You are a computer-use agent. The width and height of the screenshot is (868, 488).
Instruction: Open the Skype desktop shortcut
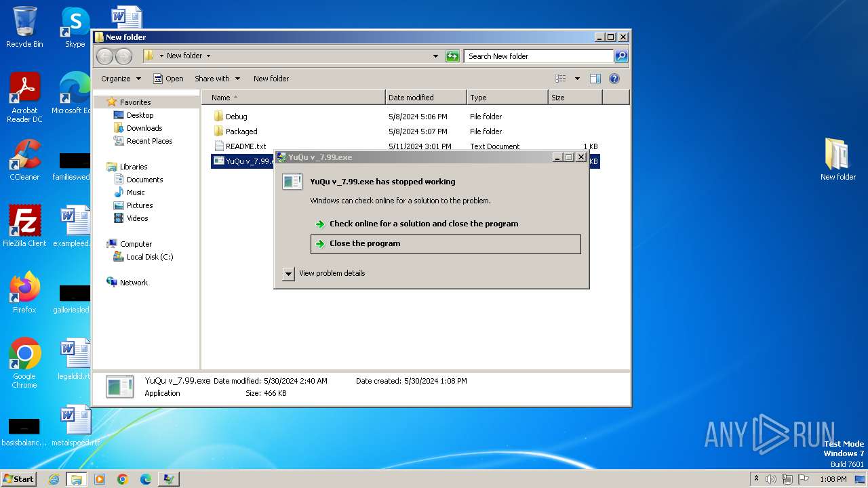[x=75, y=27]
